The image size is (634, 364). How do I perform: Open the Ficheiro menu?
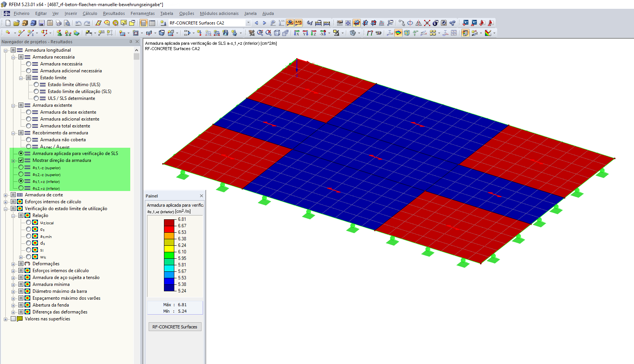point(21,13)
